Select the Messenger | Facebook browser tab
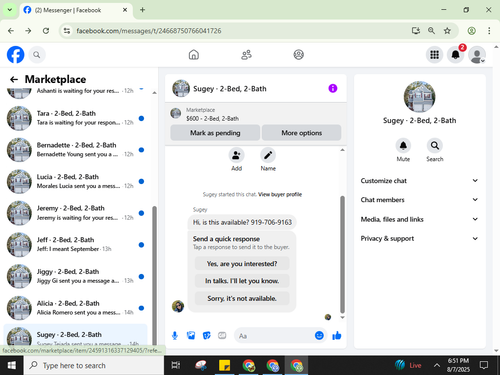Viewport: 500px width, 375px height. coord(75,10)
